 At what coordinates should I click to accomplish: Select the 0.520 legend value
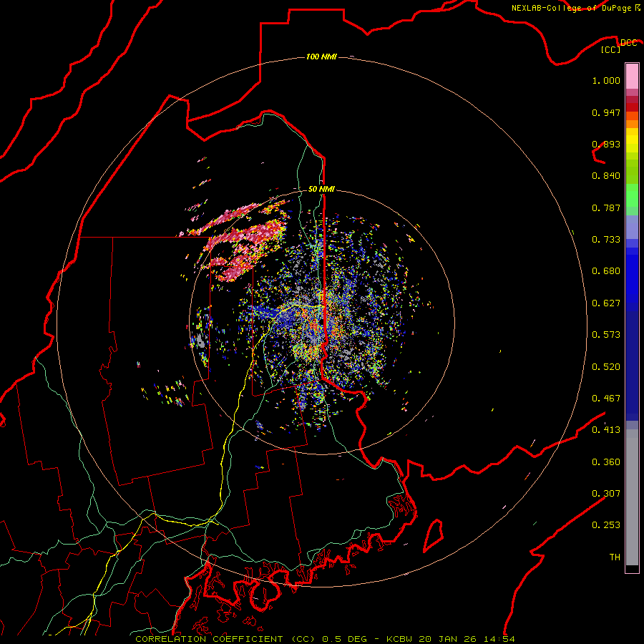click(606, 367)
